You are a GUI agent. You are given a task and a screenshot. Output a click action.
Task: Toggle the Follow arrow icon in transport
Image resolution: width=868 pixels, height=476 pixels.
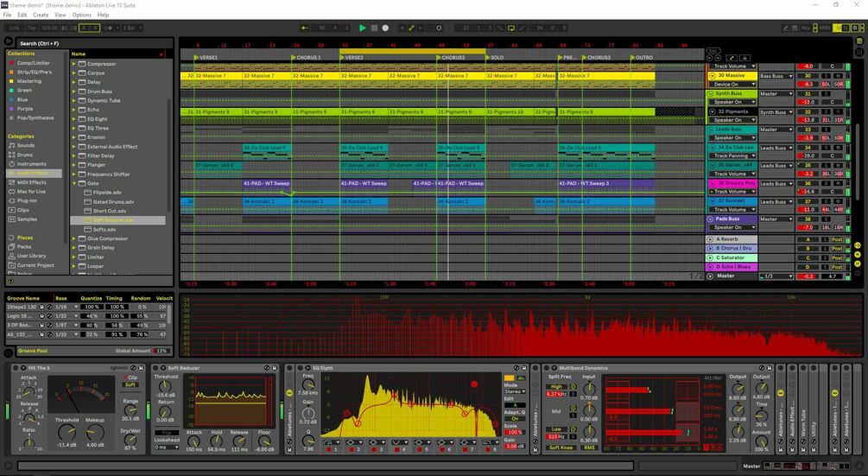[x=304, y=28]
